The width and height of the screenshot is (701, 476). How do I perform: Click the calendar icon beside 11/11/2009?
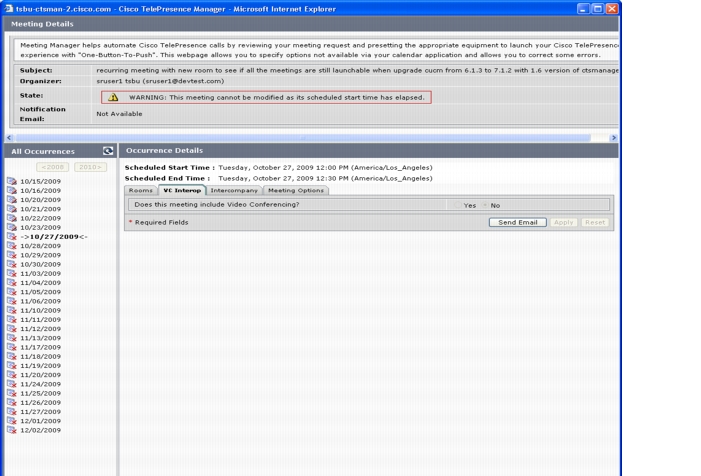12,320
